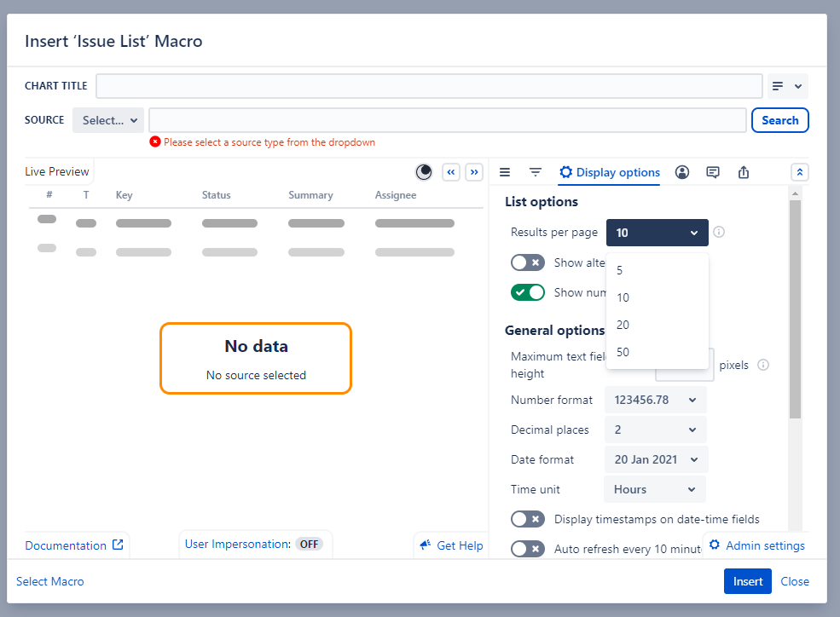
Task: Turn on Display timestamps on date-time fields
Action: 527,519
